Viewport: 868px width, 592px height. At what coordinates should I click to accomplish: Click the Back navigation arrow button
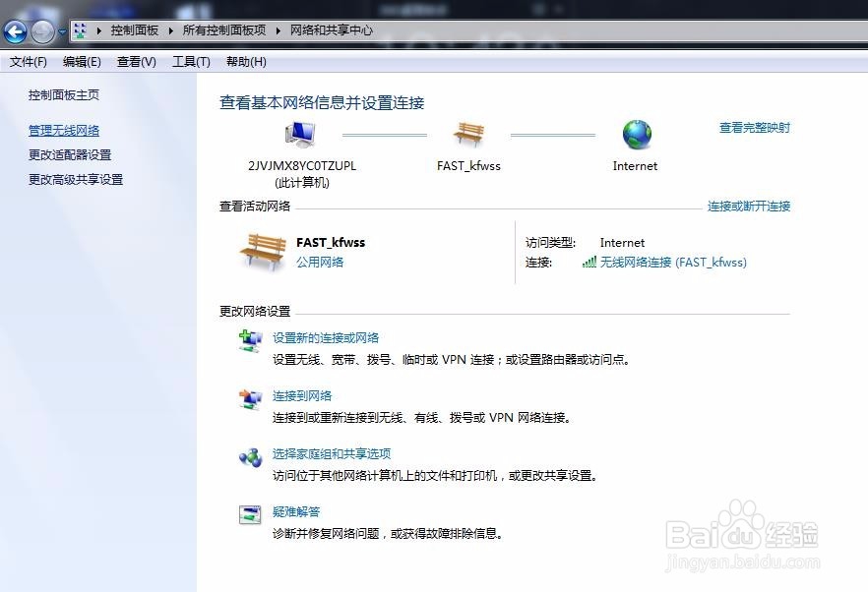coord(15,31)
